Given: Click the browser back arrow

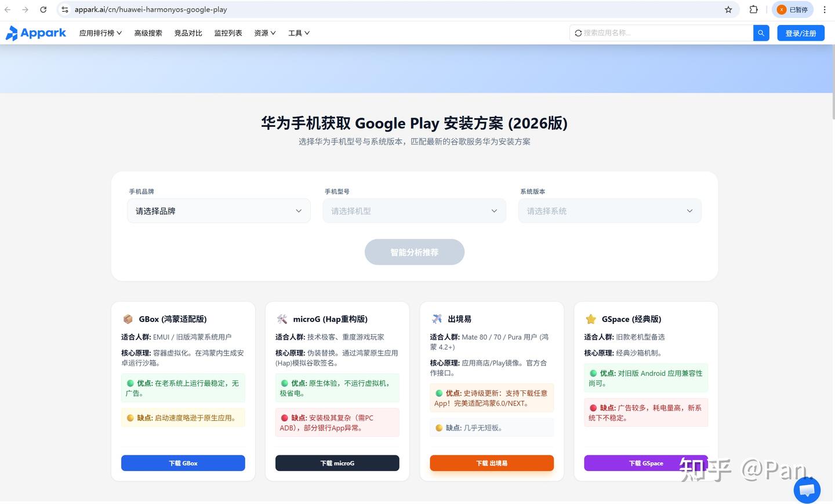Looking at the screenshot, I should point(8,10).
